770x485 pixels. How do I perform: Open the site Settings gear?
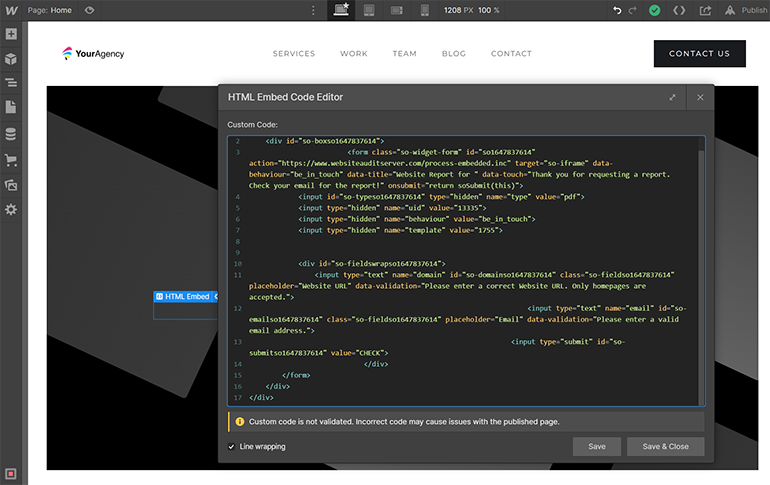[11, 210]
